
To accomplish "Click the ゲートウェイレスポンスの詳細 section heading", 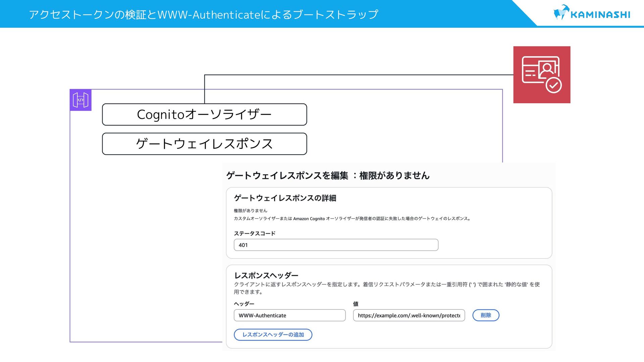I will click(x=285, y=198).
